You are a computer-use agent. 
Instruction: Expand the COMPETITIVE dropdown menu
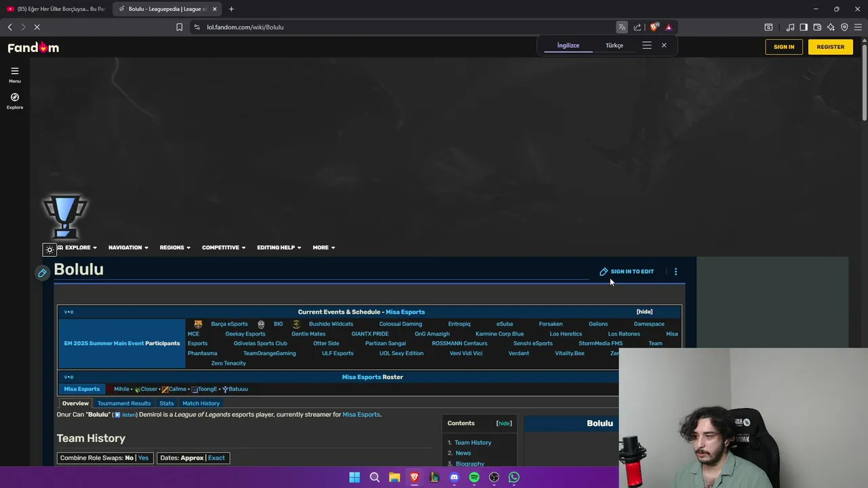click(x=224, y=247)
